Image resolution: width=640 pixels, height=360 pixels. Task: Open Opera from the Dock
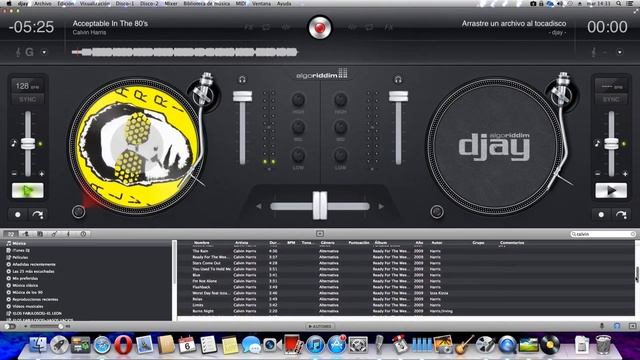point(123,345)
